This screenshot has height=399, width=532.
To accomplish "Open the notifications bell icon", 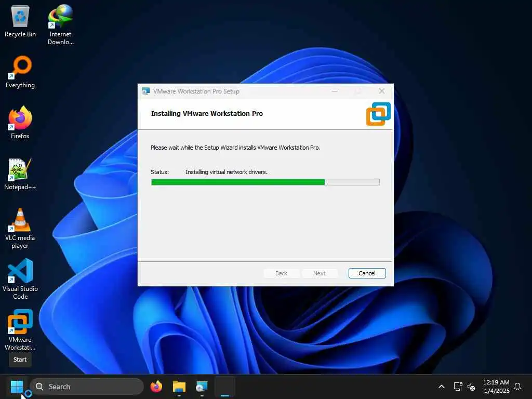I will point(517,387).
